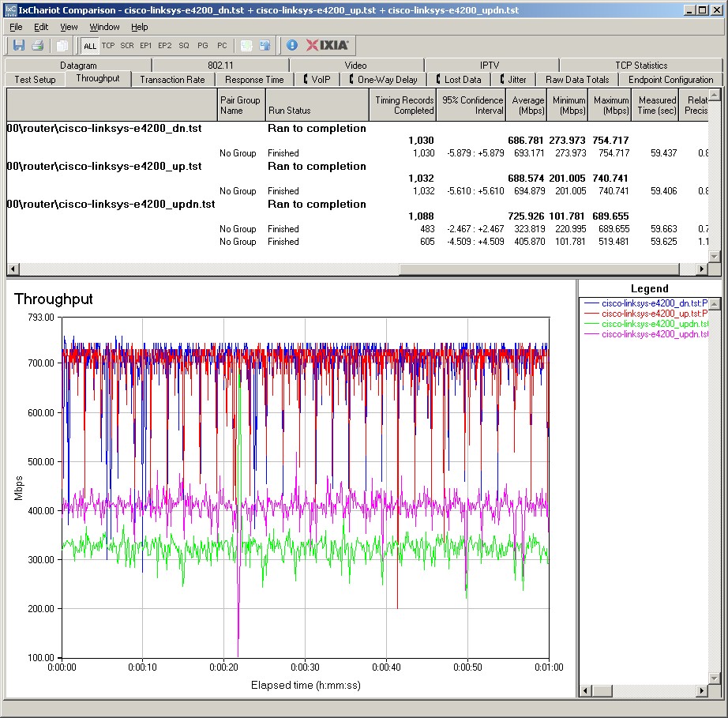This screenshot has height=718, width=728.
Task: Open the Edit menu
Action: coord(41,27)
